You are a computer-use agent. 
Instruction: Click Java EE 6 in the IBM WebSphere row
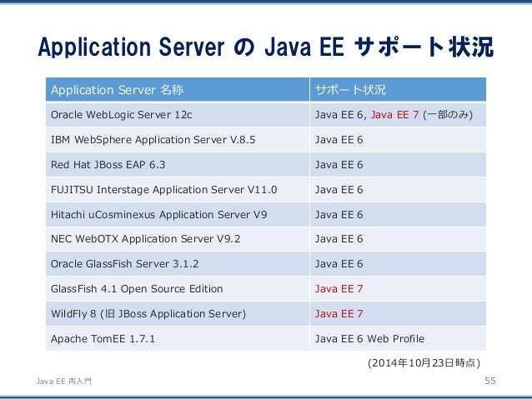(x=398, y=140)
